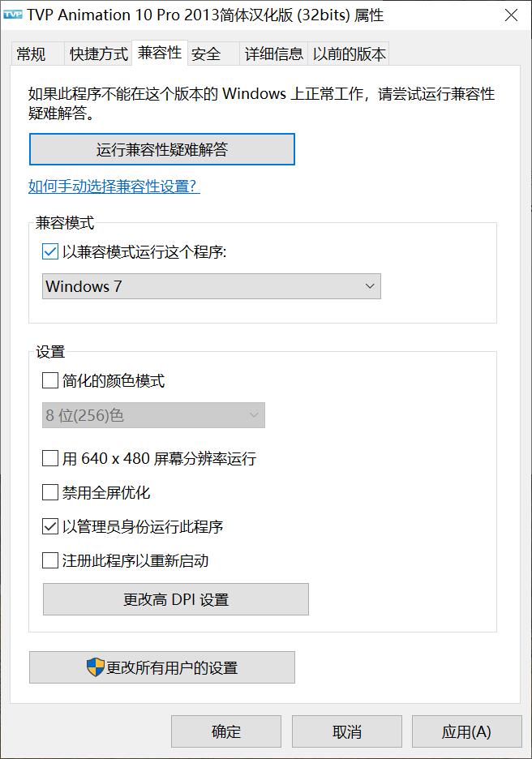Uncheck 以兼容模式运行这个程序 checkbox

point(50,252)
